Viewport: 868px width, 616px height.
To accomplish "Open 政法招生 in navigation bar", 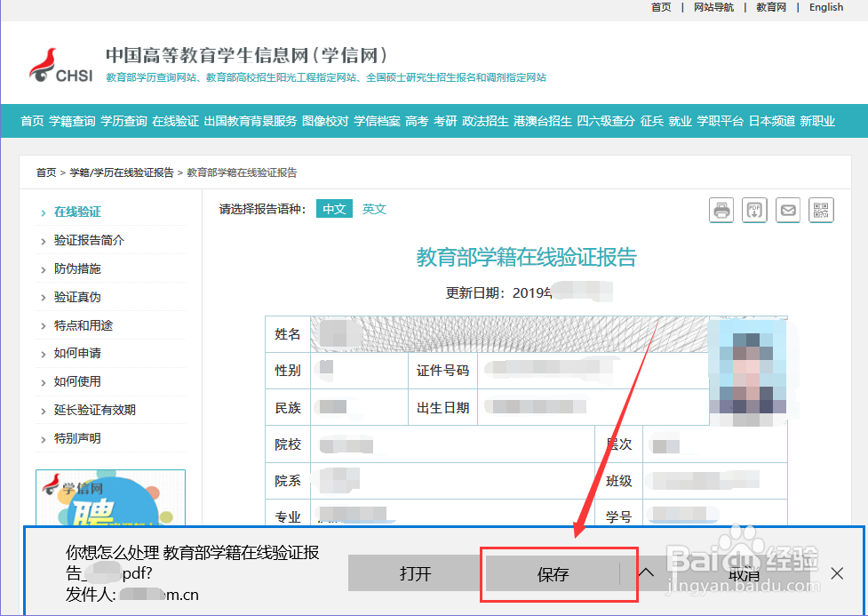I will (x=485, y=121).
